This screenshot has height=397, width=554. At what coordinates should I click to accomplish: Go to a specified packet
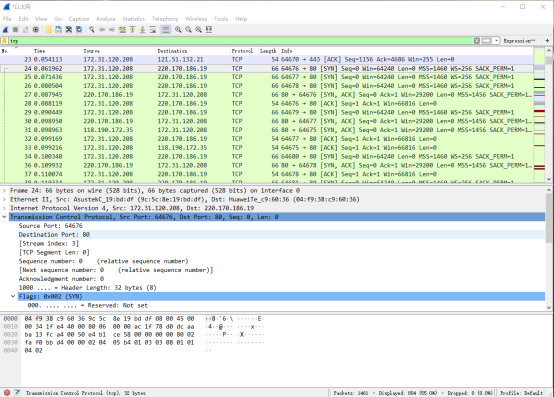pyautogui.click(x=122, y=30)
